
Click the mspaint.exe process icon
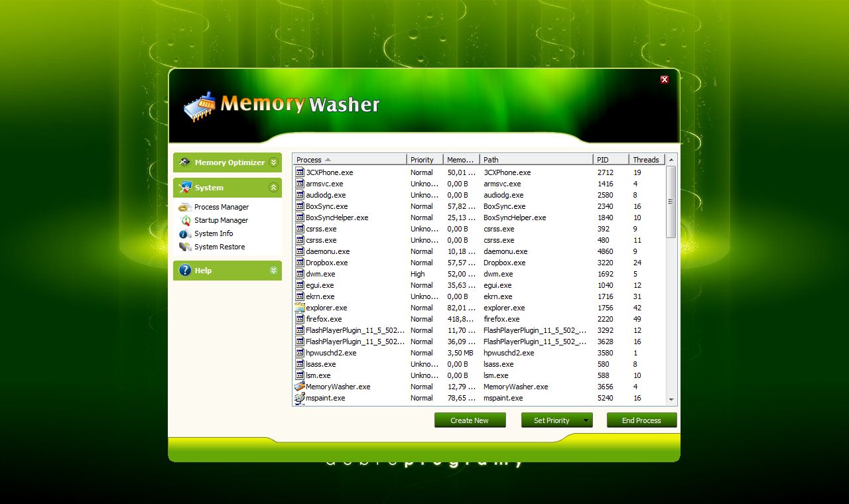coord(300,398)
